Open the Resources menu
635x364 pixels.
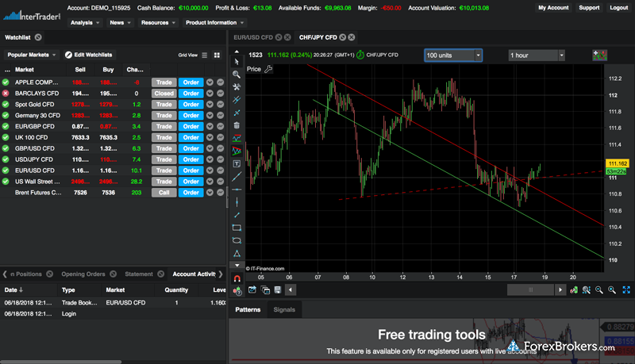click(x=158, y=23)
